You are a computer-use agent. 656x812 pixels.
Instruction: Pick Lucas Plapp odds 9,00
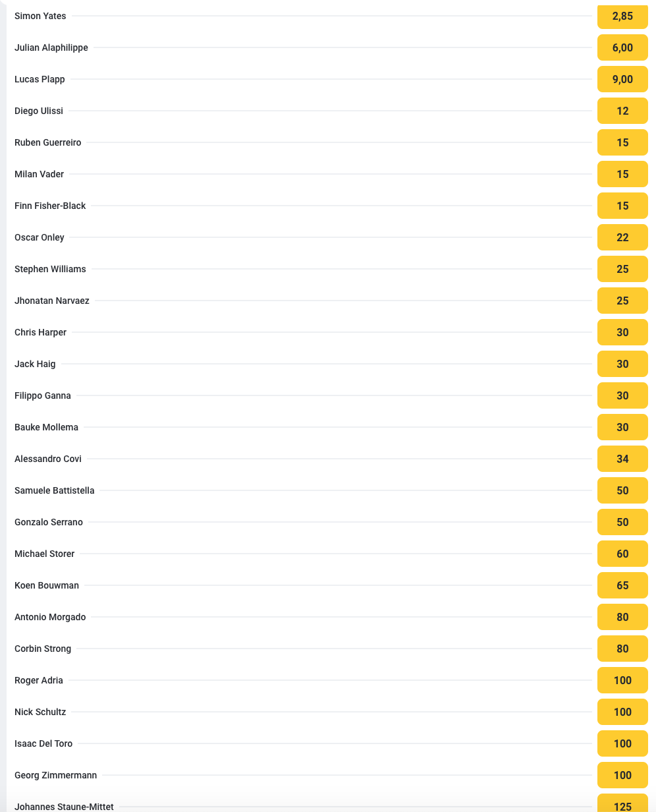point(622,79)
